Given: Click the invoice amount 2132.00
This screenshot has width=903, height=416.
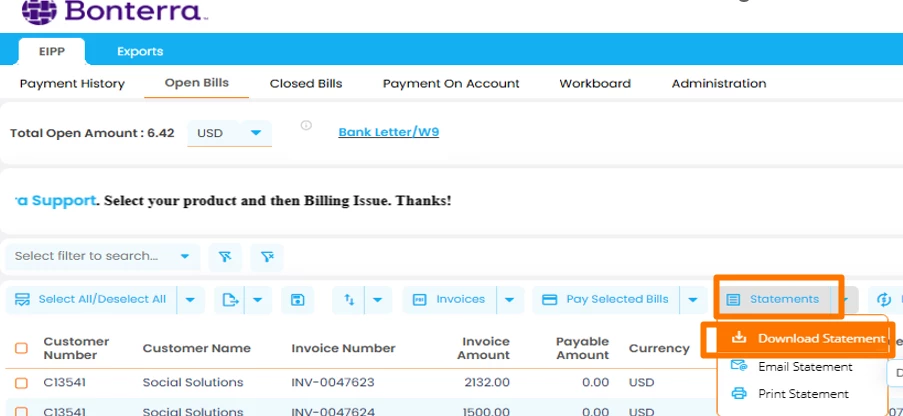Looking at the screenshot, I should (487, 383).
